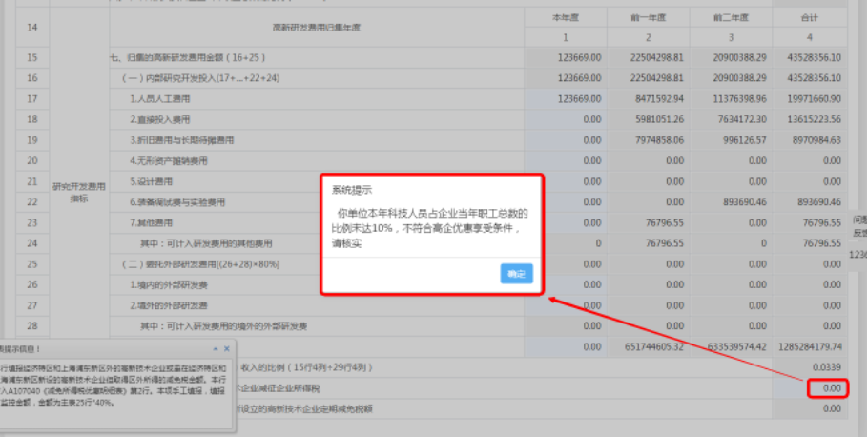This screenshot has width=868, height=438.
Task: Click row number 22
Action: pos(32,202)
